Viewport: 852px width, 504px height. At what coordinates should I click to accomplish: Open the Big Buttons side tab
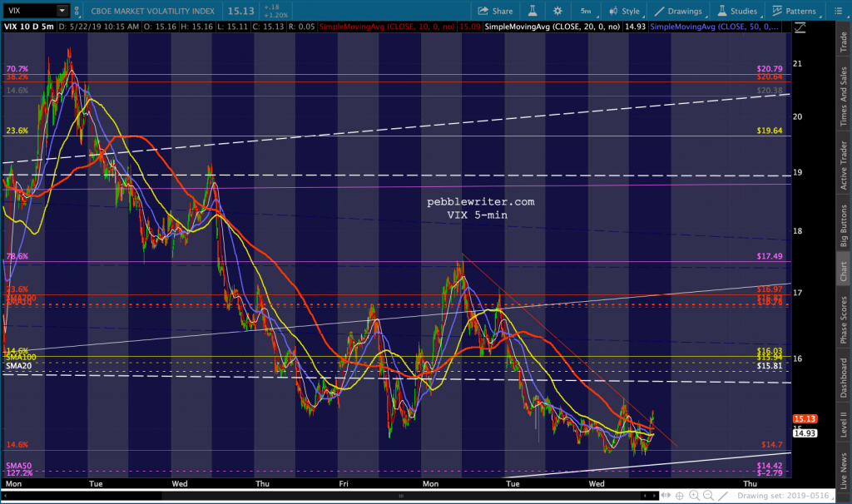point(844,226)
